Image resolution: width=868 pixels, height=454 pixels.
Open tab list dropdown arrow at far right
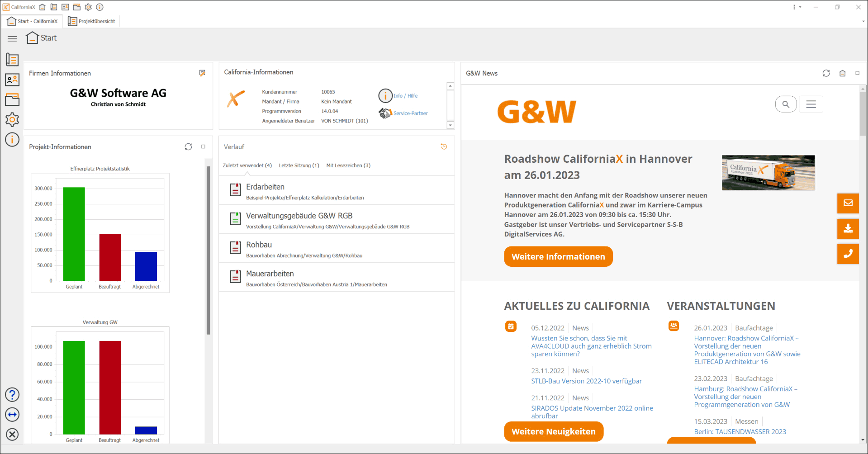pyautogui.click(x=863, y=21)
